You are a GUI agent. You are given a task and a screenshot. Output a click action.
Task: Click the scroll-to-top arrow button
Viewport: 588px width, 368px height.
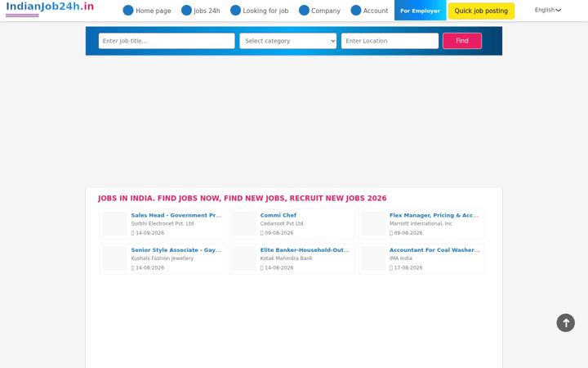(565, 323)
